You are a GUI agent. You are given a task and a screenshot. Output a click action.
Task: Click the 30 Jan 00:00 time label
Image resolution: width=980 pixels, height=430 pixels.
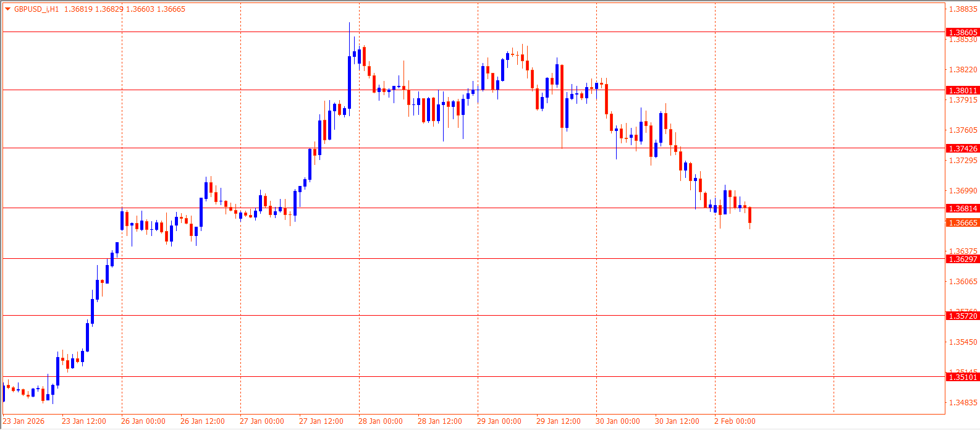tap(618, 421)
